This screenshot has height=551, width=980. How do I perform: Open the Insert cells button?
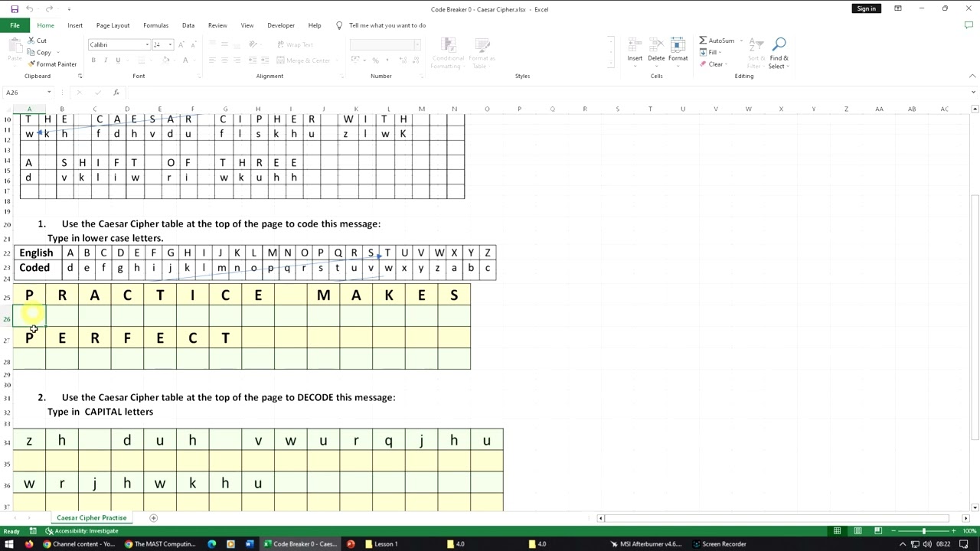(635, 51)
